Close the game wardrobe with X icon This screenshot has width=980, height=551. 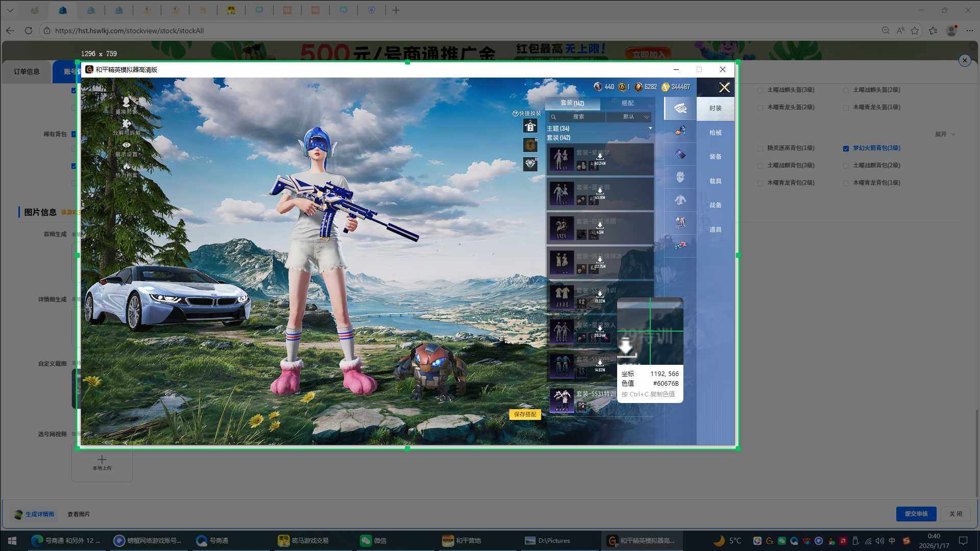pyautogui.click(x=724, y=88)
